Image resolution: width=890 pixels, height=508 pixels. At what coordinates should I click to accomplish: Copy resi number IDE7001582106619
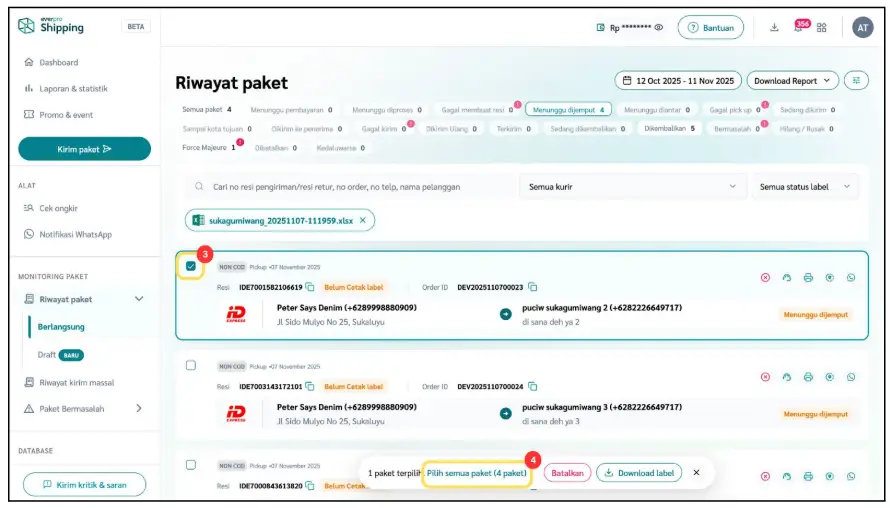310,287
